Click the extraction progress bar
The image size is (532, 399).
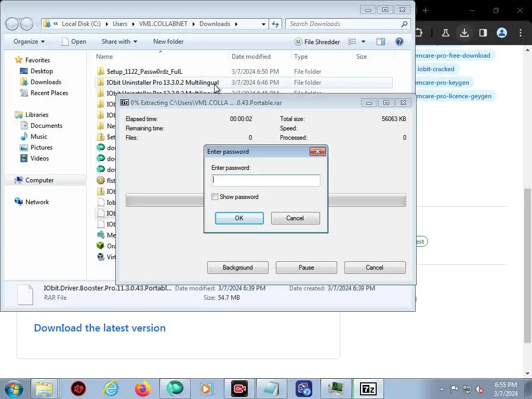coord(265,200)
